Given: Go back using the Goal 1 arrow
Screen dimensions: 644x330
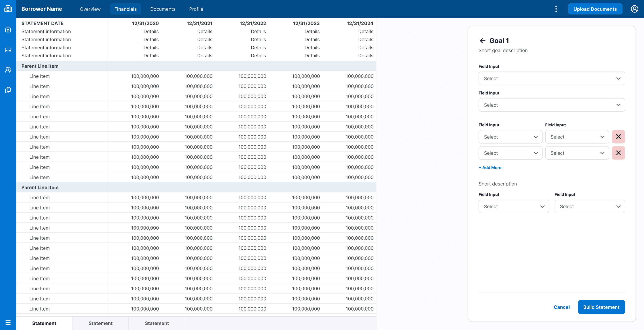Looking at the screenshot, I should coord(483,41).
